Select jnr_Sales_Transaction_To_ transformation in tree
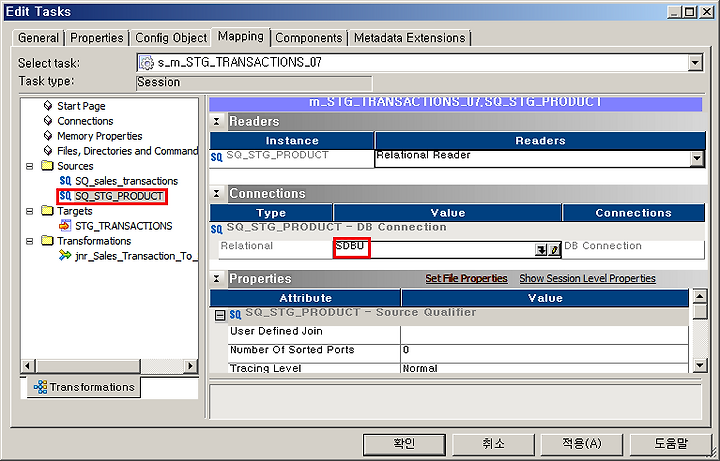Image resolution: width=720 pixels, height=461 pixels. pyautogui.click(x=136, y=256)
